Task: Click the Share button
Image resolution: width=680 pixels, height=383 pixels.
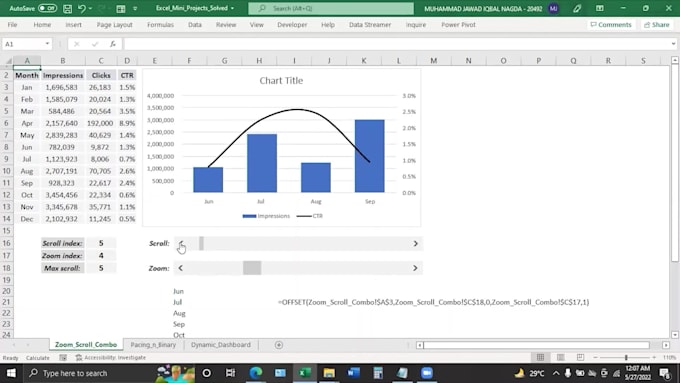Action: click(657, 25)
